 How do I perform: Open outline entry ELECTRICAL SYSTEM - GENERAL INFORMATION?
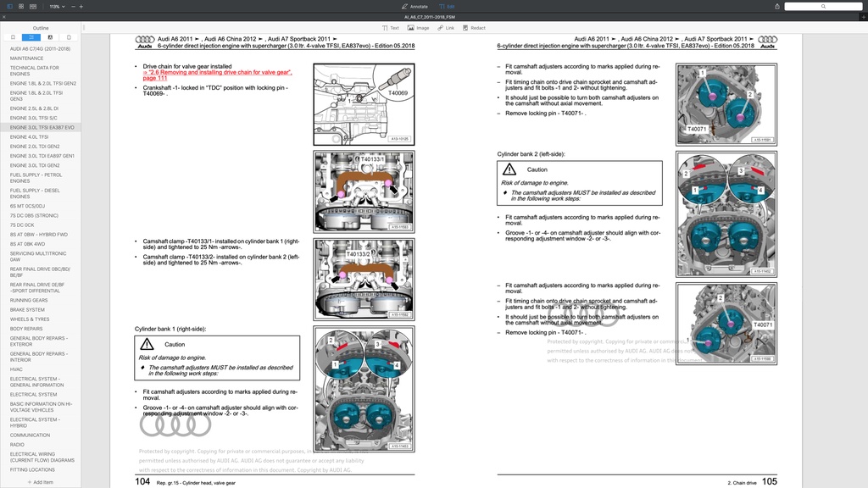[x=36, y=382]
